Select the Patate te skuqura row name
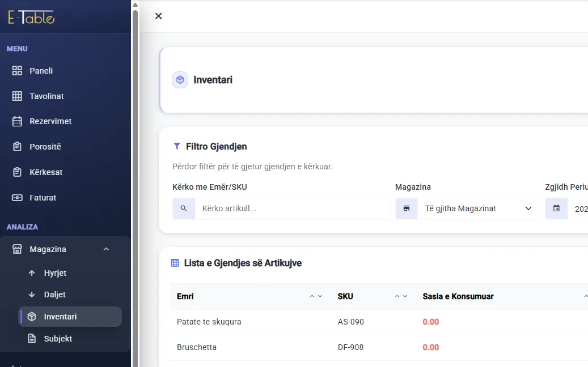The width and height of the screenshot is (588, 367). pyautogui.click(x=209, y=322)
